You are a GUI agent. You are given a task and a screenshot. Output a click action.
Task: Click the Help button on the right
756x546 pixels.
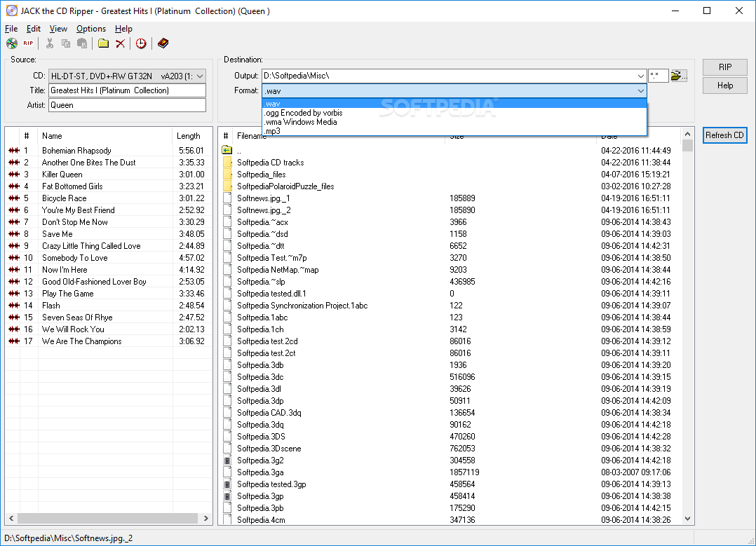tap(724, 86)
